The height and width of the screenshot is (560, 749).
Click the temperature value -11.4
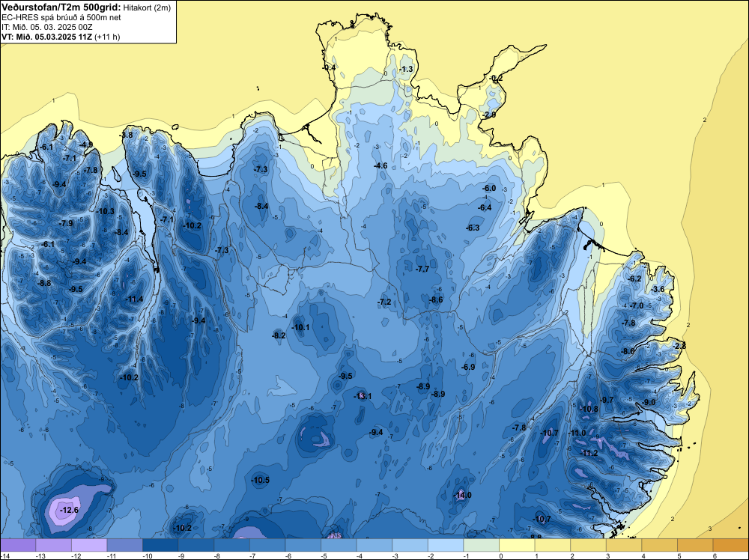point(134,299)
